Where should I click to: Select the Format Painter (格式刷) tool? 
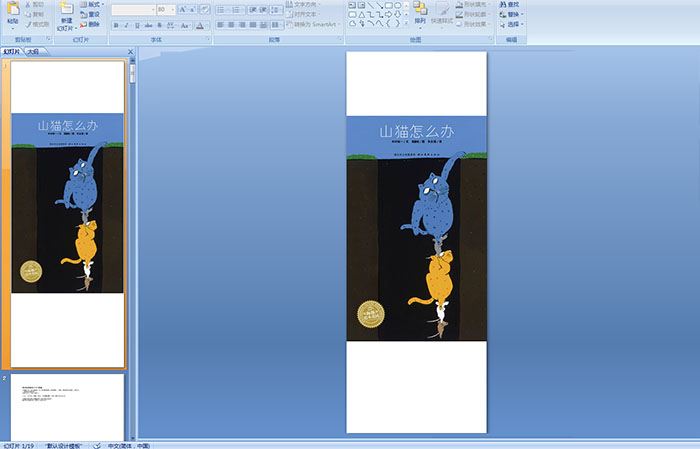[x=37, y=24]
